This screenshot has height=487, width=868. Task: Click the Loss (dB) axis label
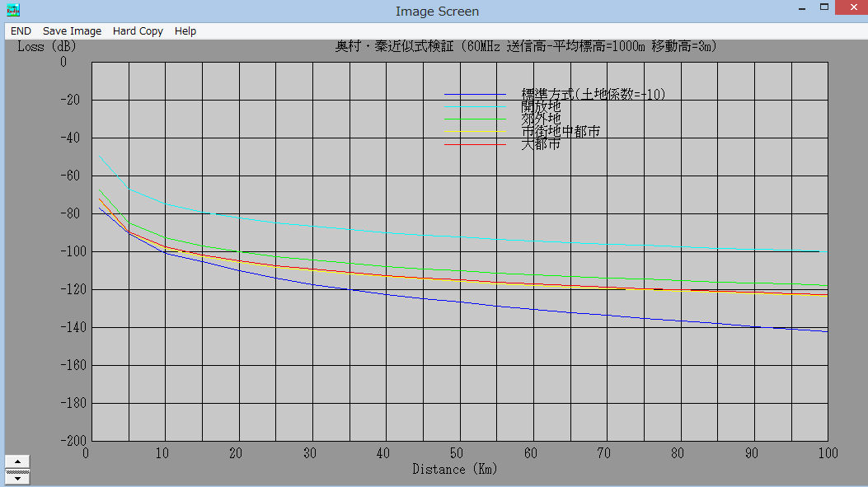pos(46,46)
